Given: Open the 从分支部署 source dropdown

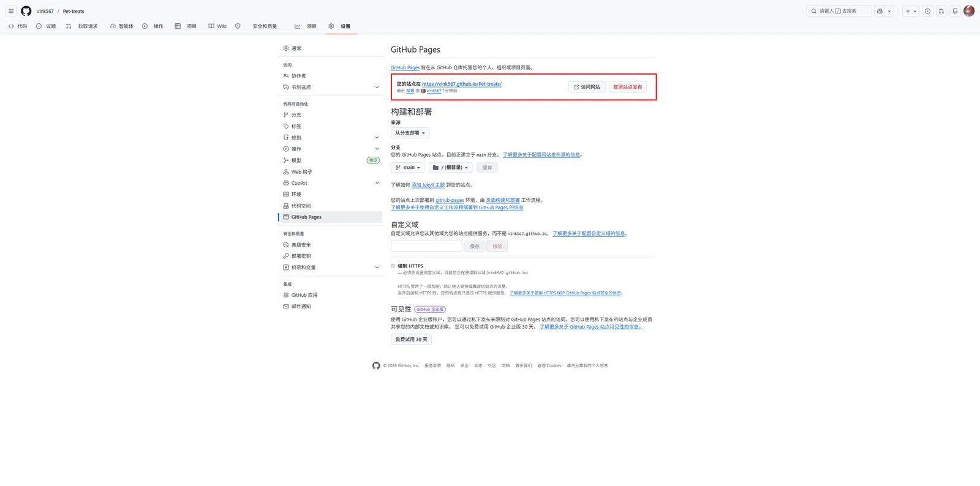Looking at the screenshot, I should (410, 133).
